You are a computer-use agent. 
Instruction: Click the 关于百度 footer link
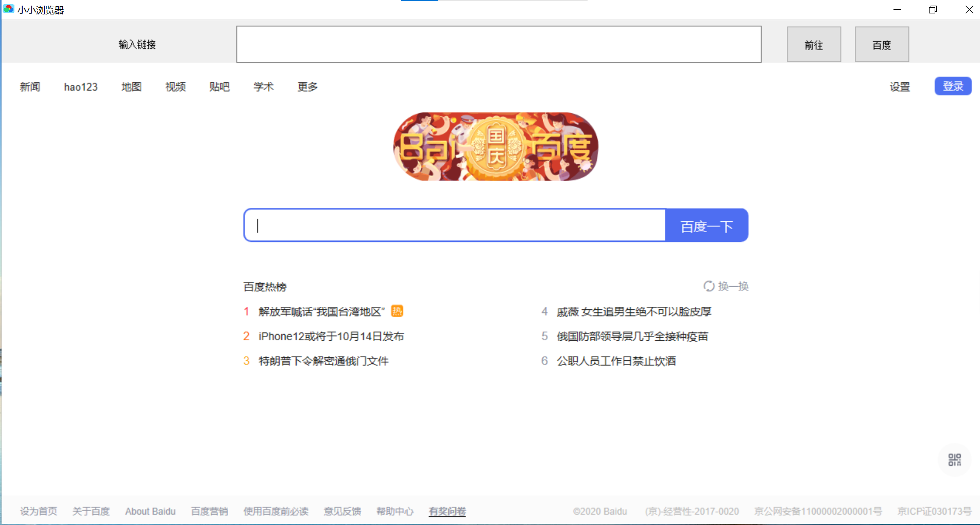[x=91, y=511]
